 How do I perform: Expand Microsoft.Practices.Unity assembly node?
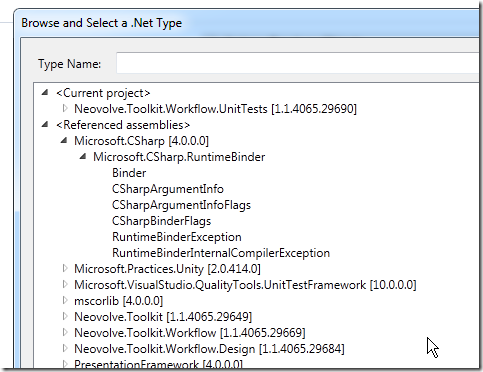pos(65,268)
